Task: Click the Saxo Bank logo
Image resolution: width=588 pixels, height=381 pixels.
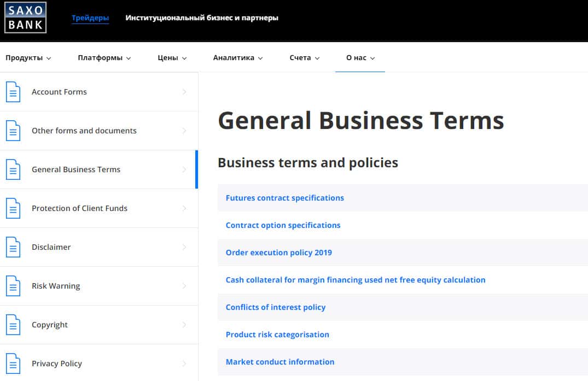Action: [25, 17]
